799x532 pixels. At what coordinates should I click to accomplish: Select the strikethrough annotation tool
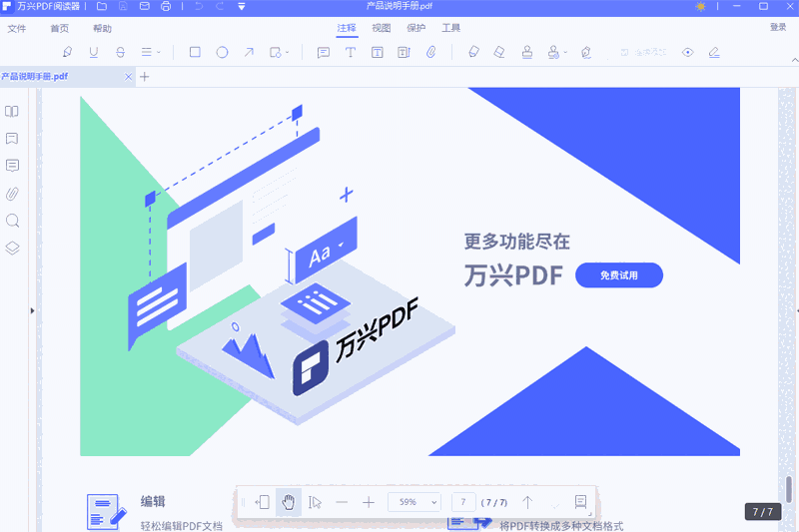click(120, 52)
